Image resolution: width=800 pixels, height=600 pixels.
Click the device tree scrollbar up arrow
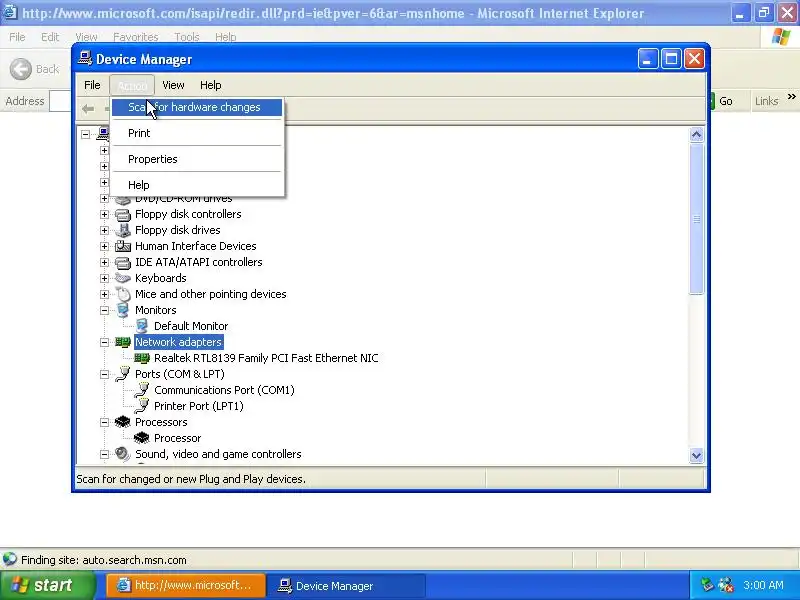696,135
